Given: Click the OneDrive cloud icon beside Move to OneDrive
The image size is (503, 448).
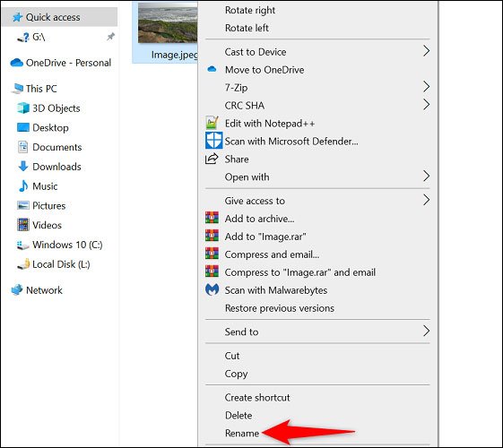Looking at the screenshot, I should point(212,69).
